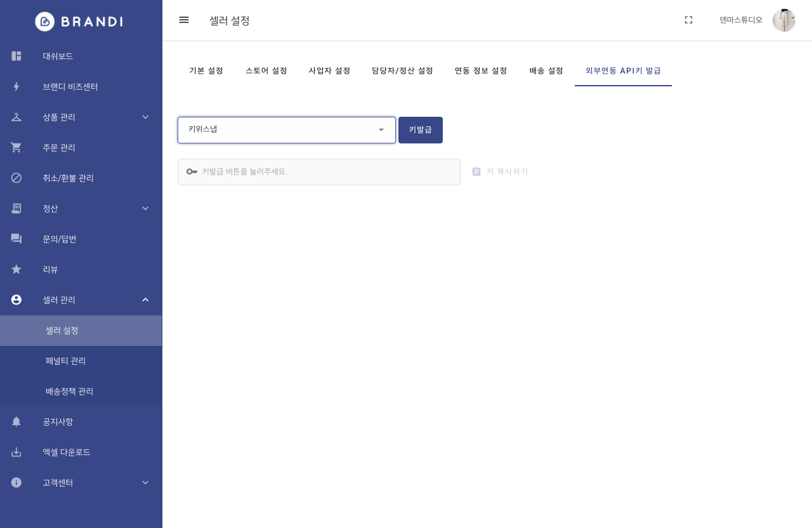Click the 덴마스튜디오 account name
812x528 pixels.
pos(741,20)
